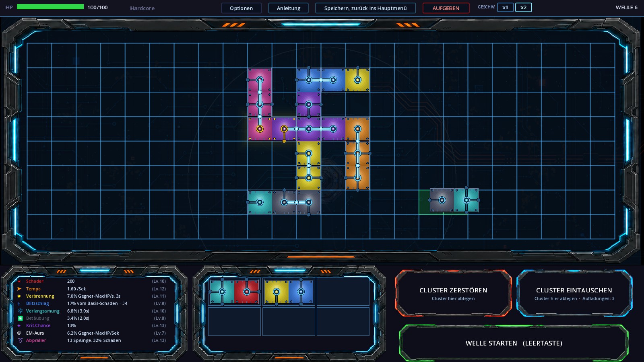Click the Krit.Chance star stat icon

(19, 326)
